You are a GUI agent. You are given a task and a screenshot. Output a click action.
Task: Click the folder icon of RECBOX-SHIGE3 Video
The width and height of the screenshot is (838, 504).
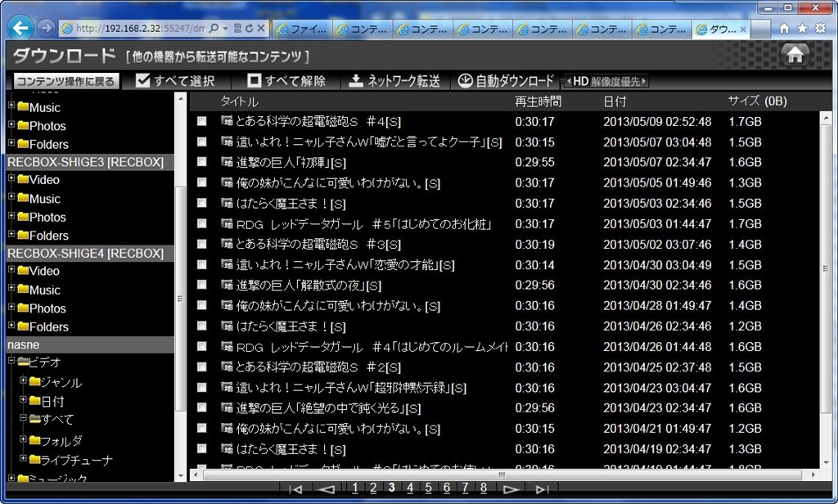[23, 179]
